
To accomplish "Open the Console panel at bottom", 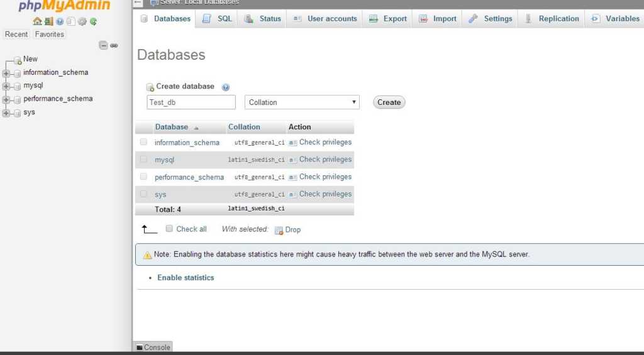I will [x=153, y=347].
